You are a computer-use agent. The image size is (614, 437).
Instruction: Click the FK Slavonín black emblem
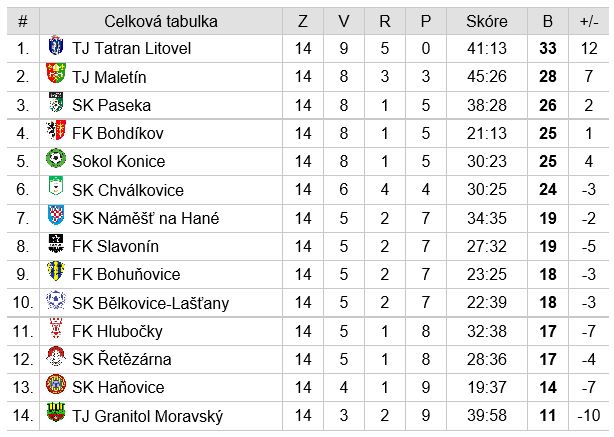(x=56, y=243)
